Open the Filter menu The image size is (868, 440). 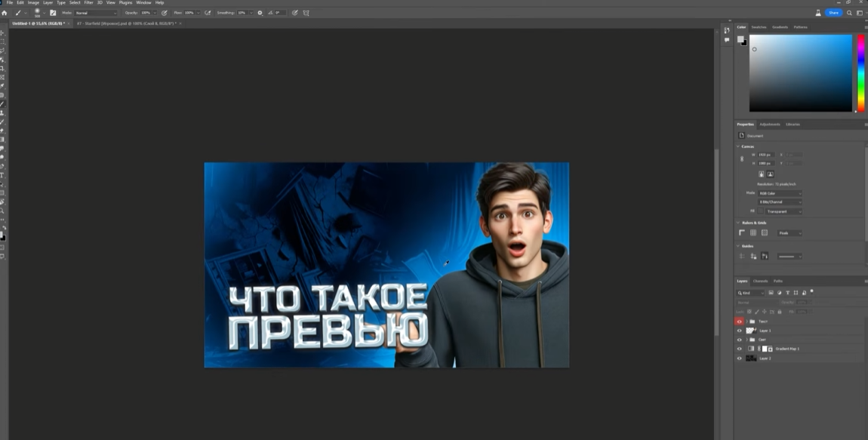coord(88,3)
